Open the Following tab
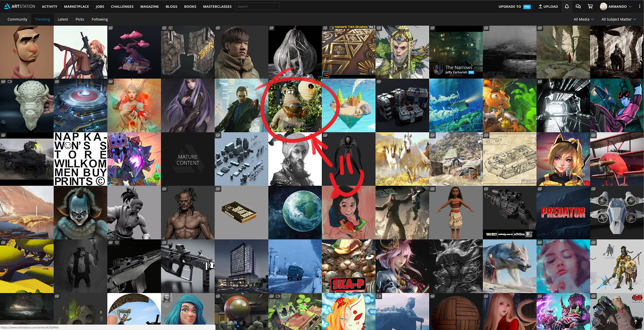Screen dimensions: 644x330 click(100, 19)
